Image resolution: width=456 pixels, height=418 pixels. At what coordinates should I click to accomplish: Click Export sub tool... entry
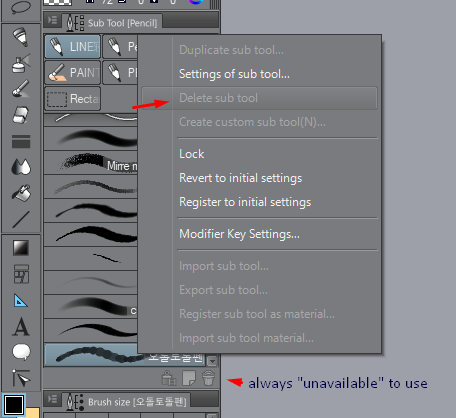click(x=223, y=290)
